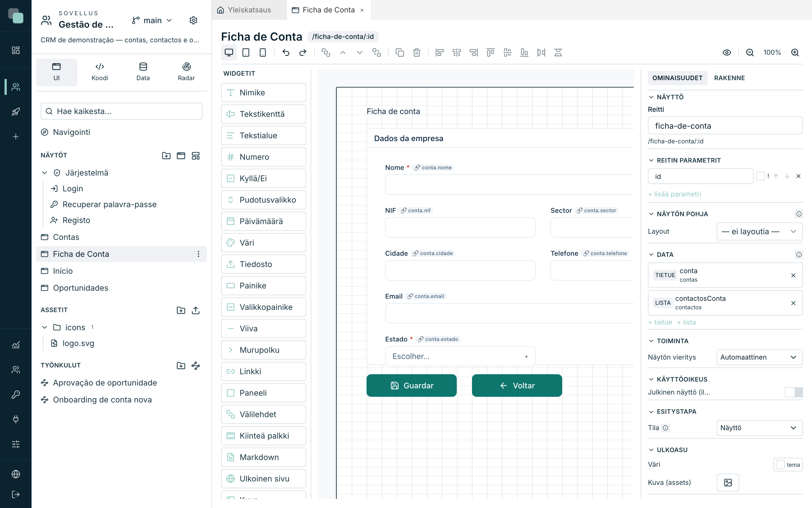Click upload icon in Assetit header
This screenshot has height=508, width=812.
[x=196, y=310]
